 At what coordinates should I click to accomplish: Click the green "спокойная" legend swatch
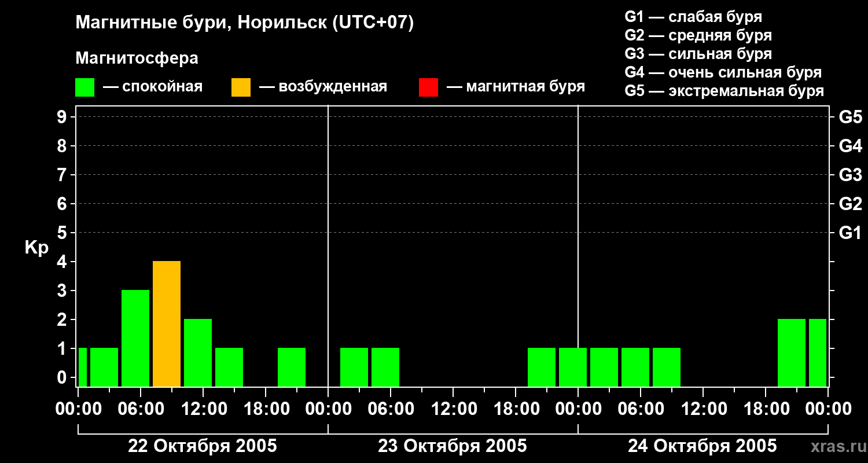pos(84,87)
